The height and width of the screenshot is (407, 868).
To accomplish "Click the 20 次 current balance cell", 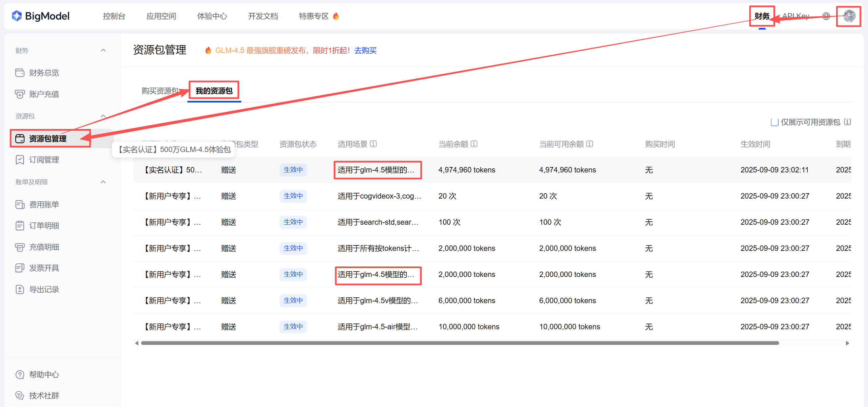I will (447, 196).
